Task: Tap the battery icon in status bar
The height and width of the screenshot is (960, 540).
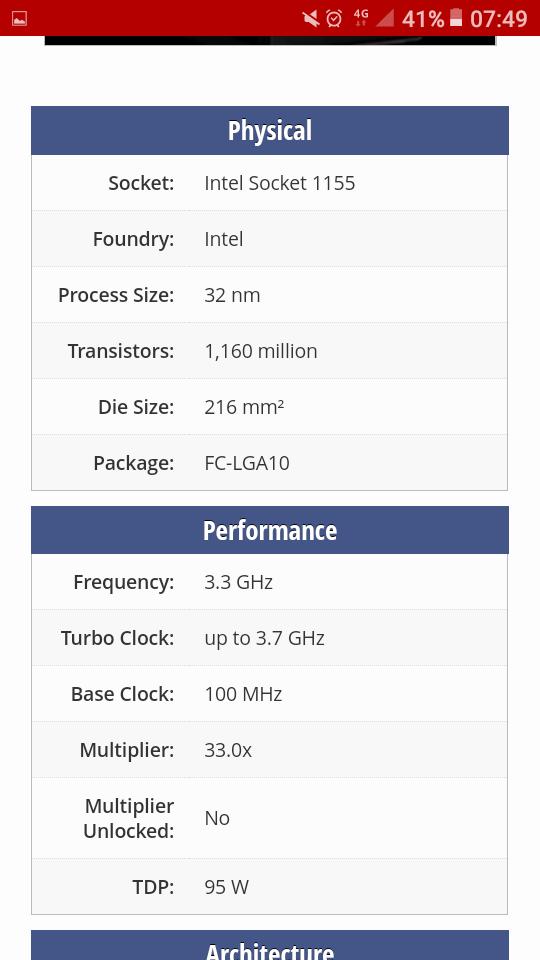Action: [456, 18]
